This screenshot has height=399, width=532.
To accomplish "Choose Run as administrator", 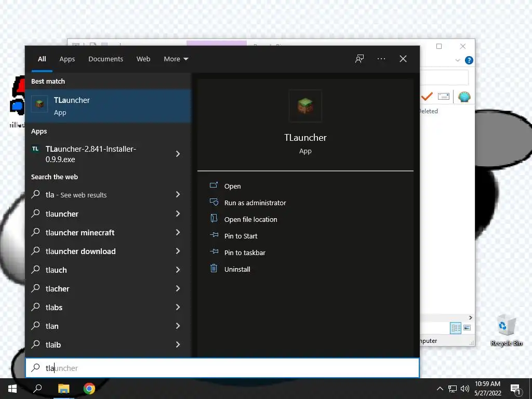I will click(255, 203).
